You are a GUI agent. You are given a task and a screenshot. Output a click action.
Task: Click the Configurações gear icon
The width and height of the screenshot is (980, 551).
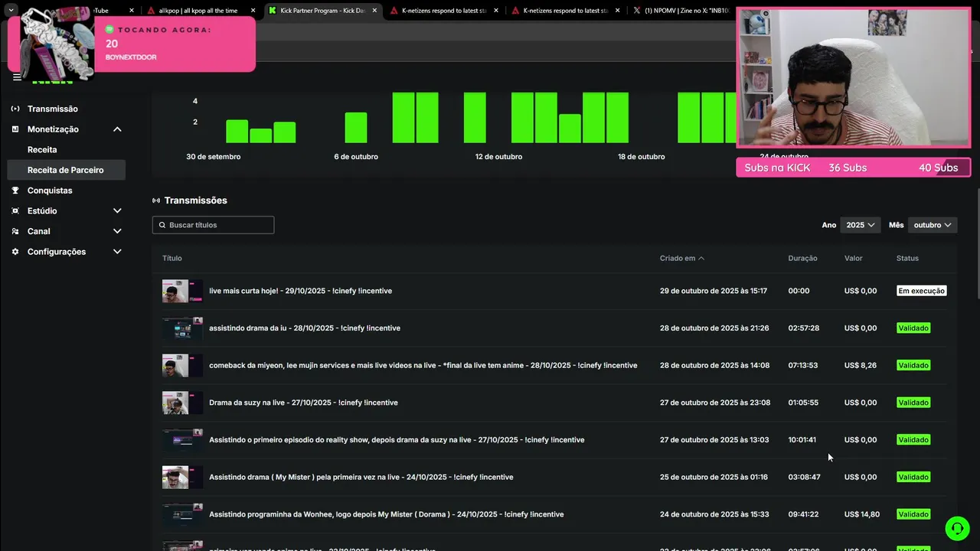15,252
